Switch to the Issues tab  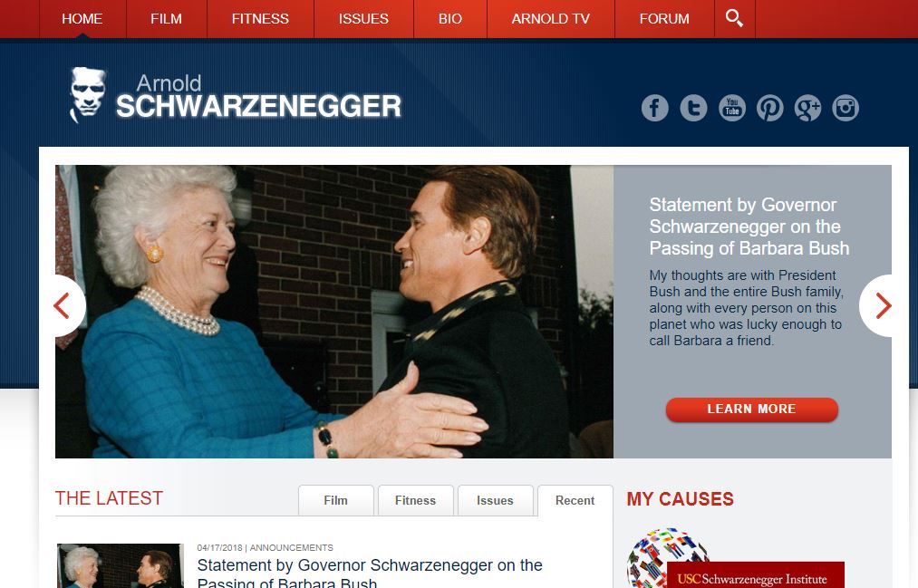495,500
